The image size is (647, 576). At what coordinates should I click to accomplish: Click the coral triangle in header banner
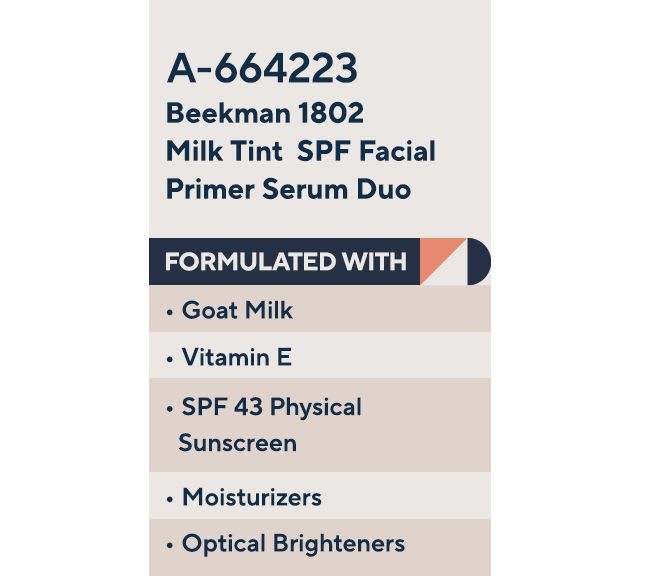coord(435,256)
